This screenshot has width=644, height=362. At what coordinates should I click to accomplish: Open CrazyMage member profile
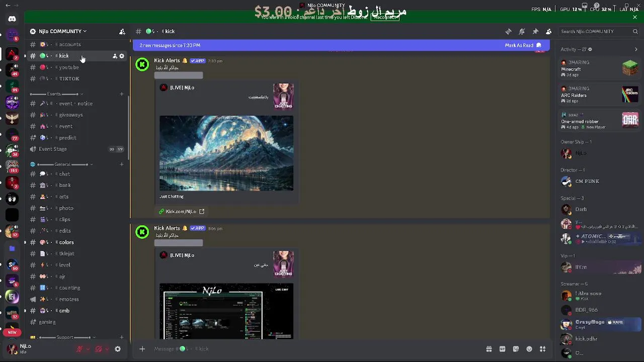point(599,324)
